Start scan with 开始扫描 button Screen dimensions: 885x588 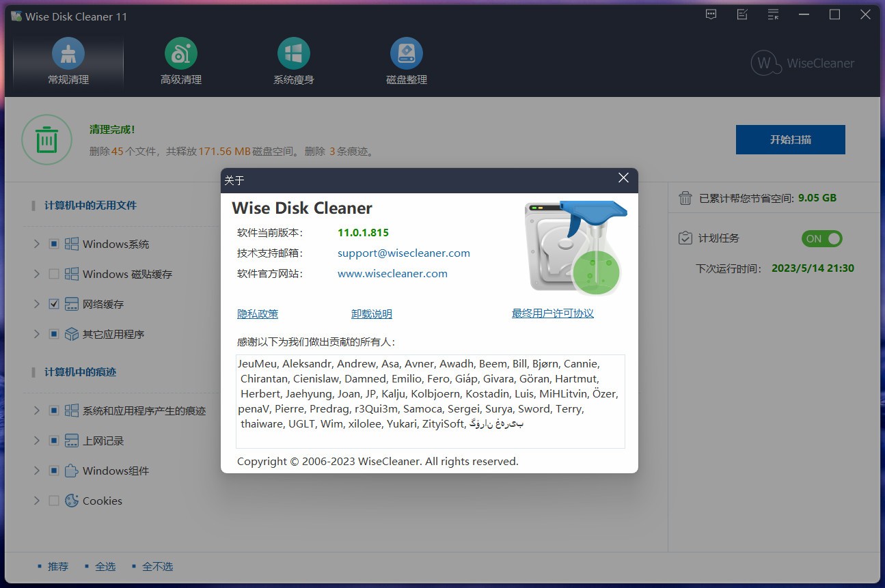pyautogui.click(x=791, y=139)
